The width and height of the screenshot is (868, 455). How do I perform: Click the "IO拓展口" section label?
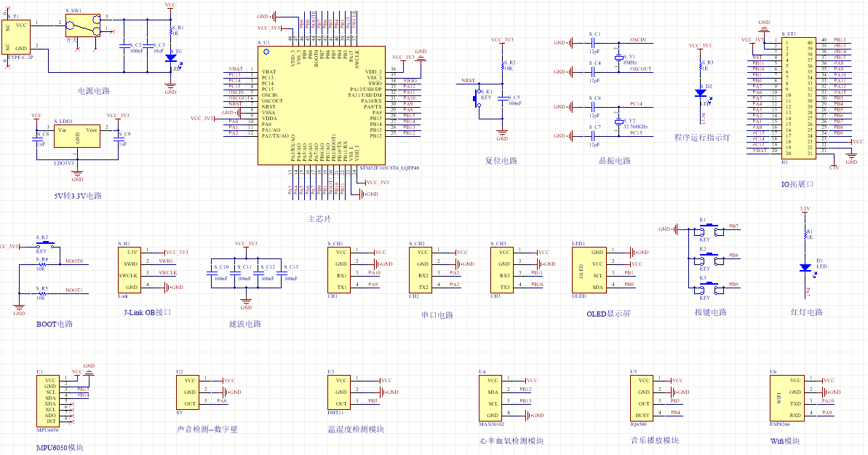coord(797,184)
